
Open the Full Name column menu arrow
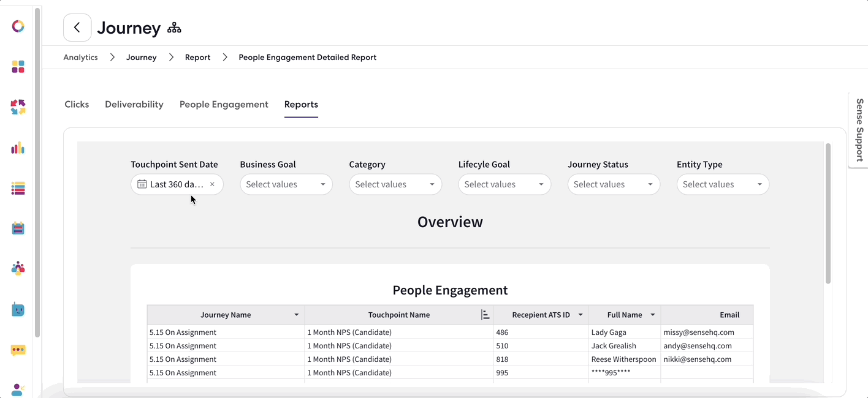[x=653, y=315]
